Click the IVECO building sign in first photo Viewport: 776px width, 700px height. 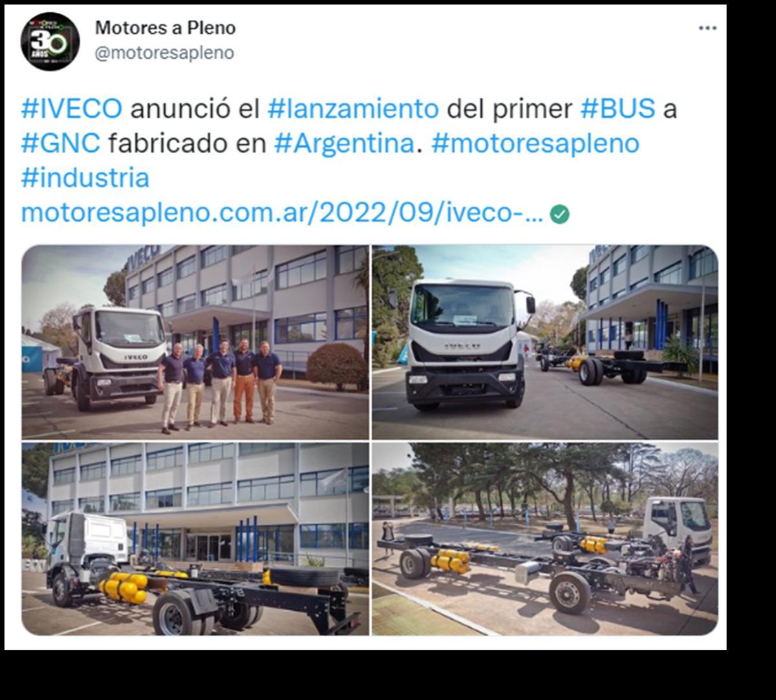143,257
